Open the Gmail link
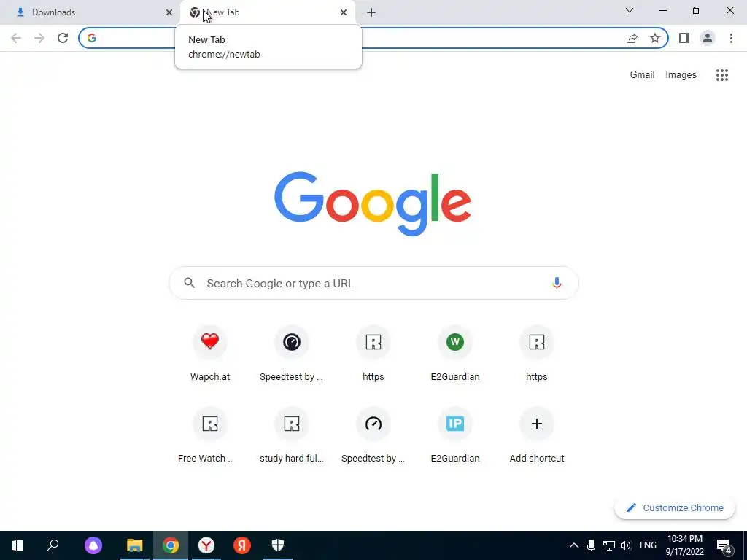The width and height of the screenshot is (747, 560). coord(642,75)
